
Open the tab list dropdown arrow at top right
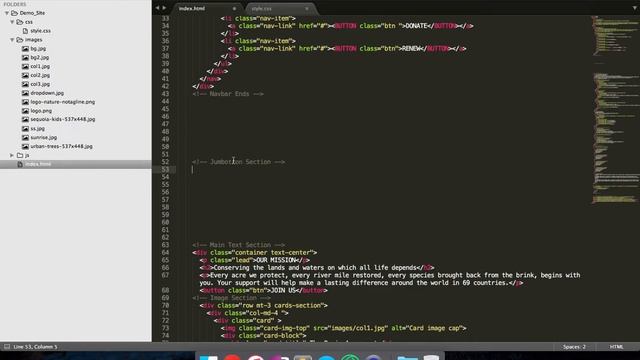(x=635, y=8)
